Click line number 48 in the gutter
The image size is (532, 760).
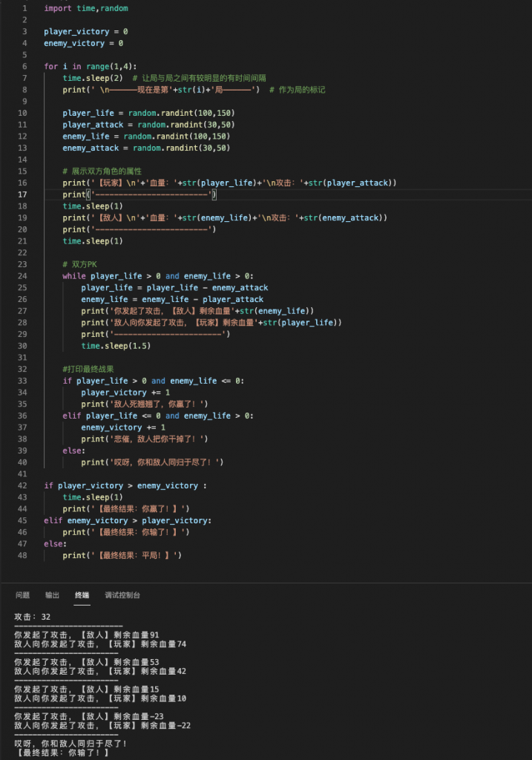22,555
